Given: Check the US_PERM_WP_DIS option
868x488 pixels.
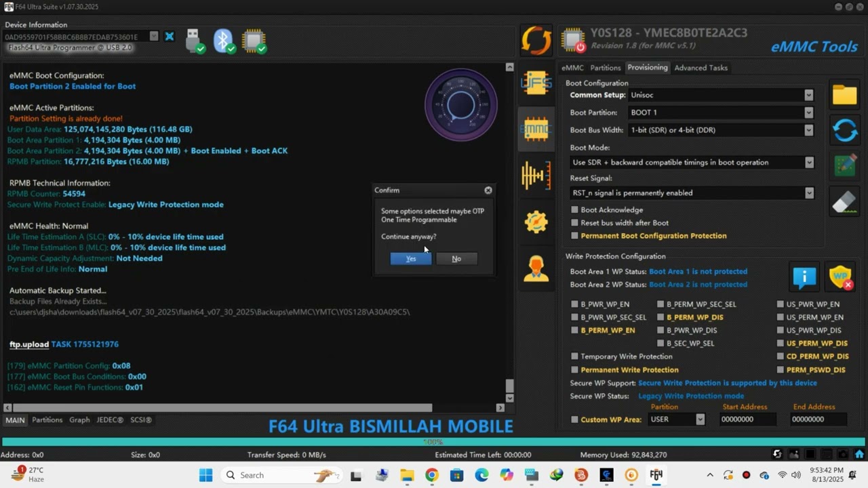Looking at the screenshot, I should point(781,344).
